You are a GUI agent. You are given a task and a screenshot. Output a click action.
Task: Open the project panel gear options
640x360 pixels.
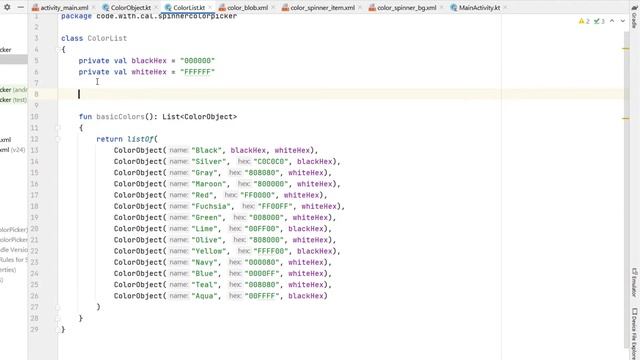tap(7, 7)
